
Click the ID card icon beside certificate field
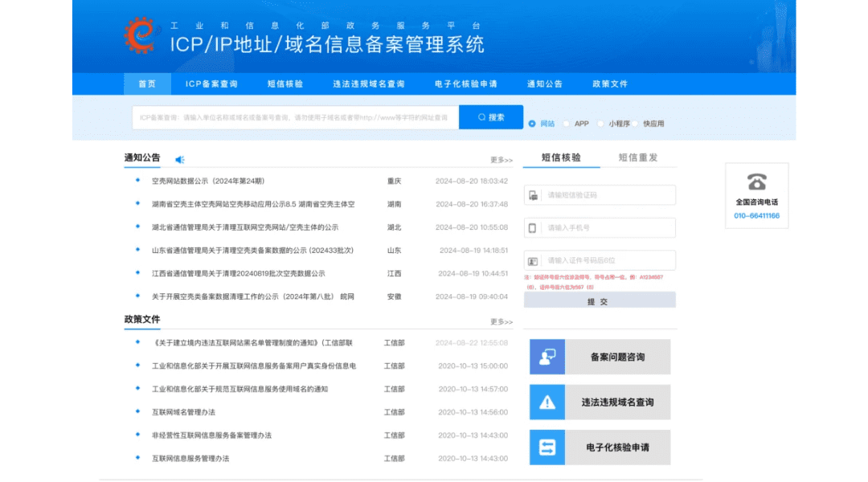pyautogui.click(x=532, y=261)
